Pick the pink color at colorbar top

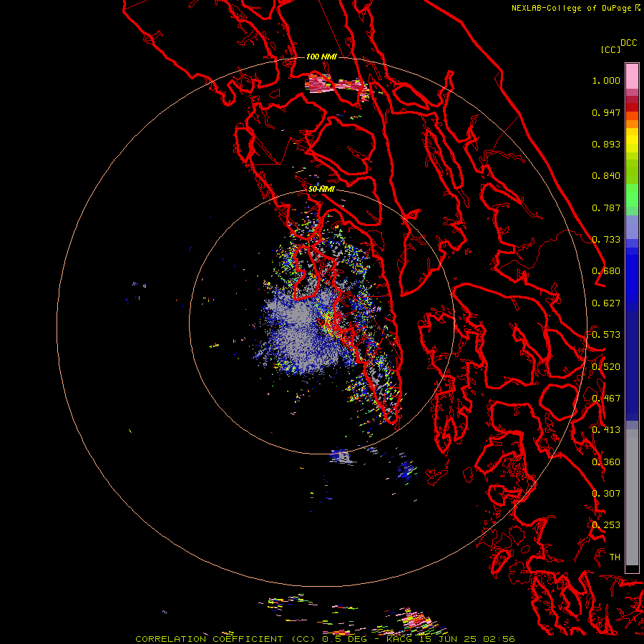[632, 76]
